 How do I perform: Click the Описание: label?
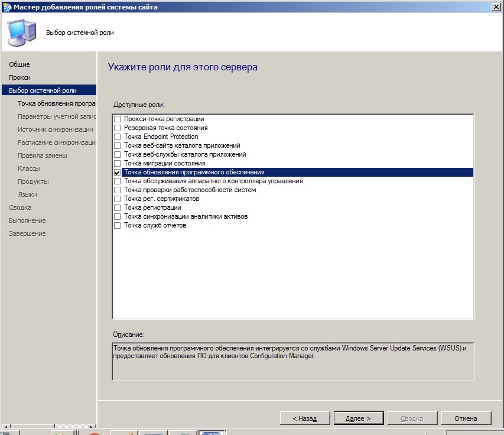(x=129, y=335)
